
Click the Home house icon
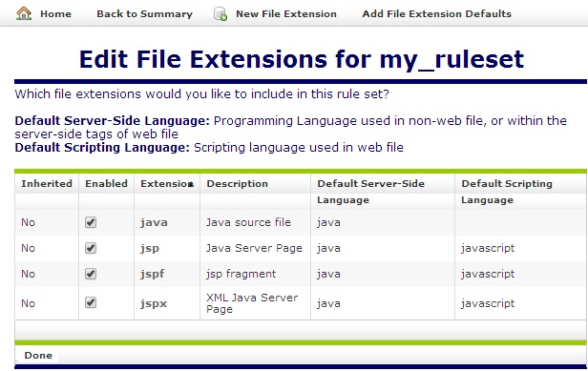point(24,13)
